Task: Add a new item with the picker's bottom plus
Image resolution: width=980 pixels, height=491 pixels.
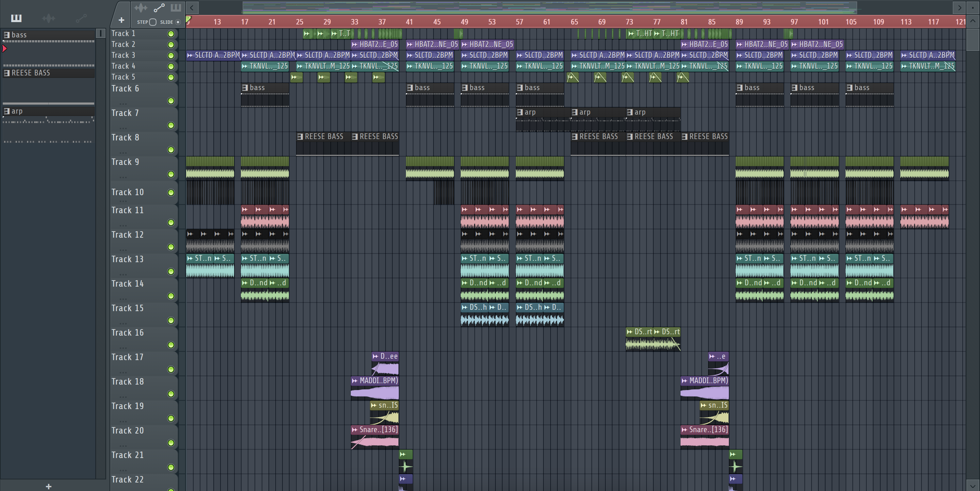Action: coord(48,486)
